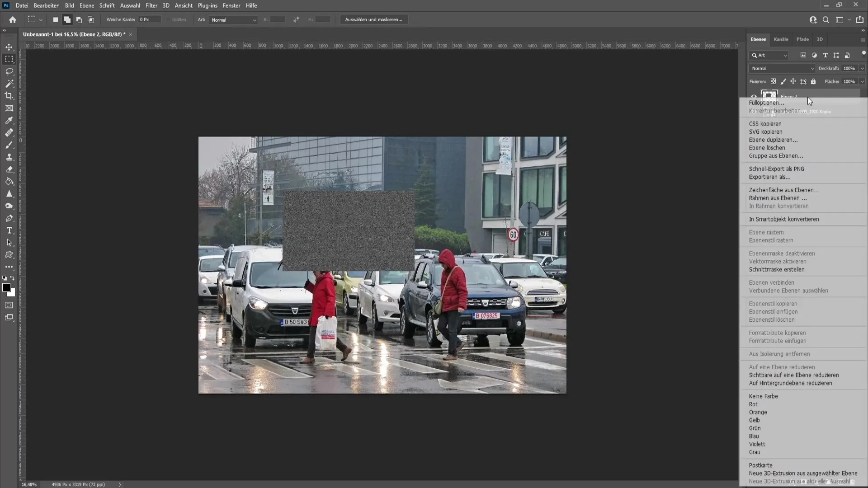Choose Sichtbare auf eine Ebene reduzieren
The height and width of the screenshot is (488, 868).
(794, 375)
